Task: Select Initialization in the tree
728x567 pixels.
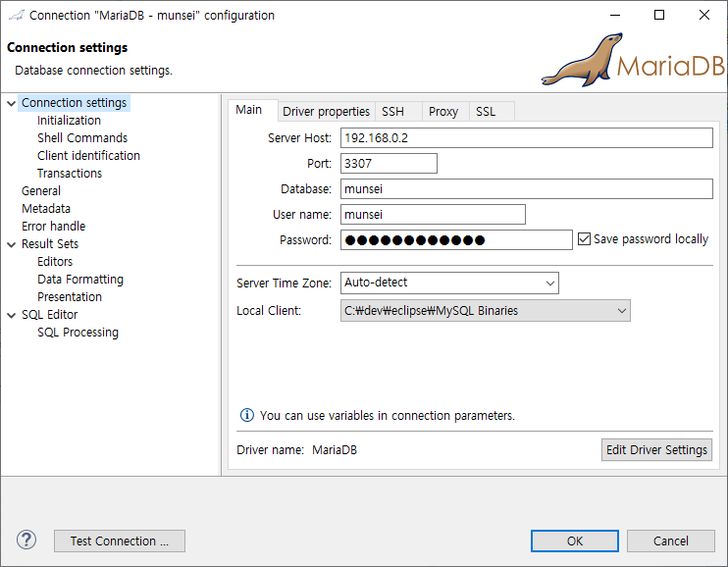Action: coord(70,121)
